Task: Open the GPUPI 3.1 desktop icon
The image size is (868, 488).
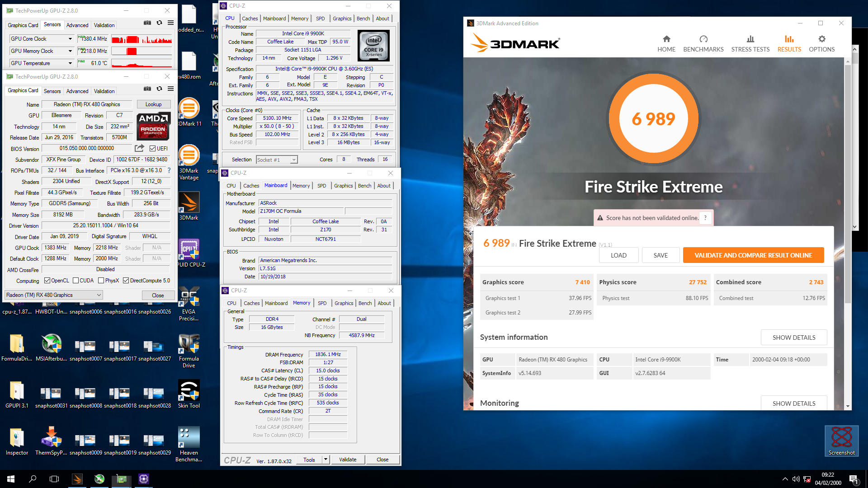Action: pyautogui.click(x=17, y=394)
